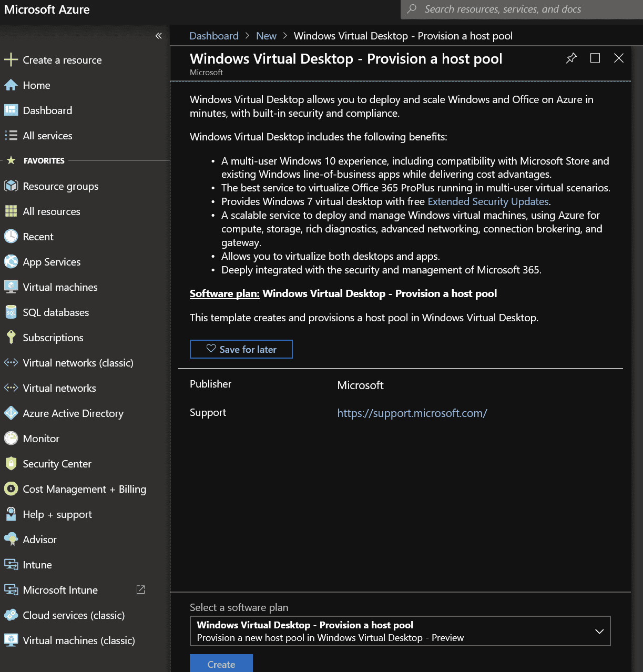Click the Virtual networks (classic) icon

point(11,362)
